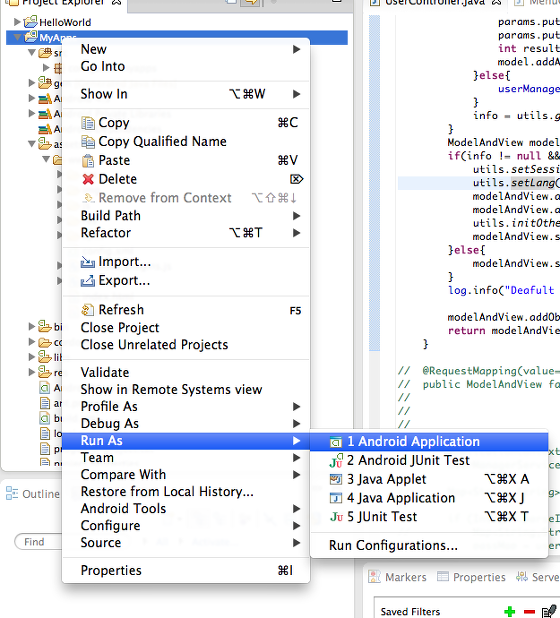Open the New submenu
The width and height of the screenshot is (560, 618).
pos(186,49)
